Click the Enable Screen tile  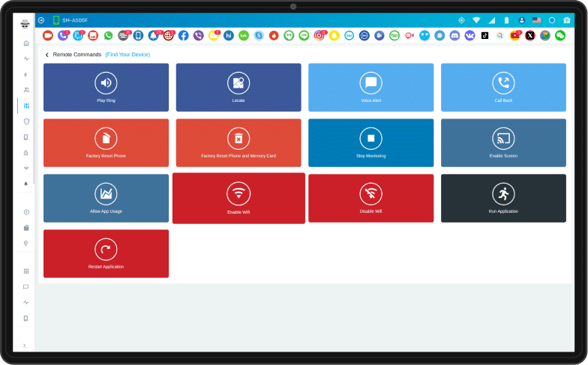[504, 142]
